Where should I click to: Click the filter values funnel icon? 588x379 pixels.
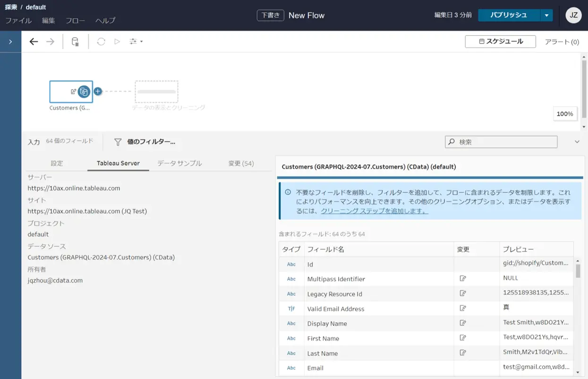coord(118,142)
